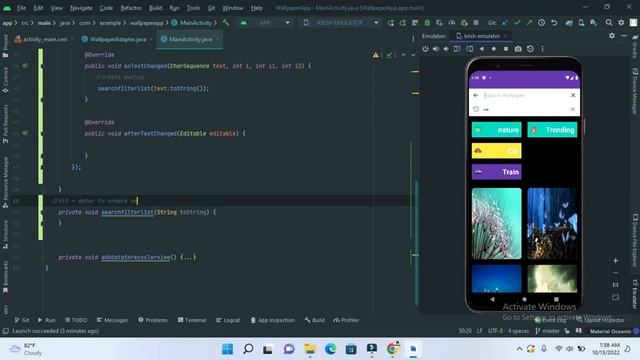The height and width of the screenshot is (360, 640).
Task: Click the master git branch in status bar
Action: point(547,331)
